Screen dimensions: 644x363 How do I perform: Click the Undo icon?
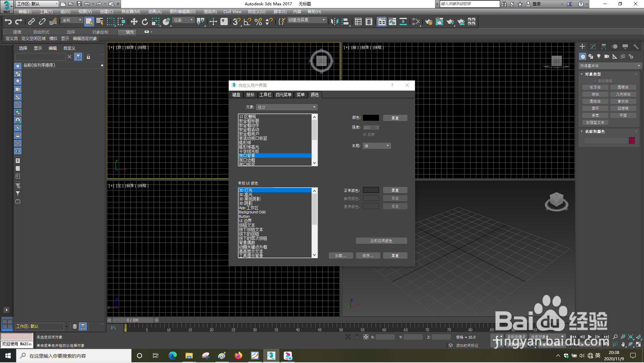click(8, 21)
